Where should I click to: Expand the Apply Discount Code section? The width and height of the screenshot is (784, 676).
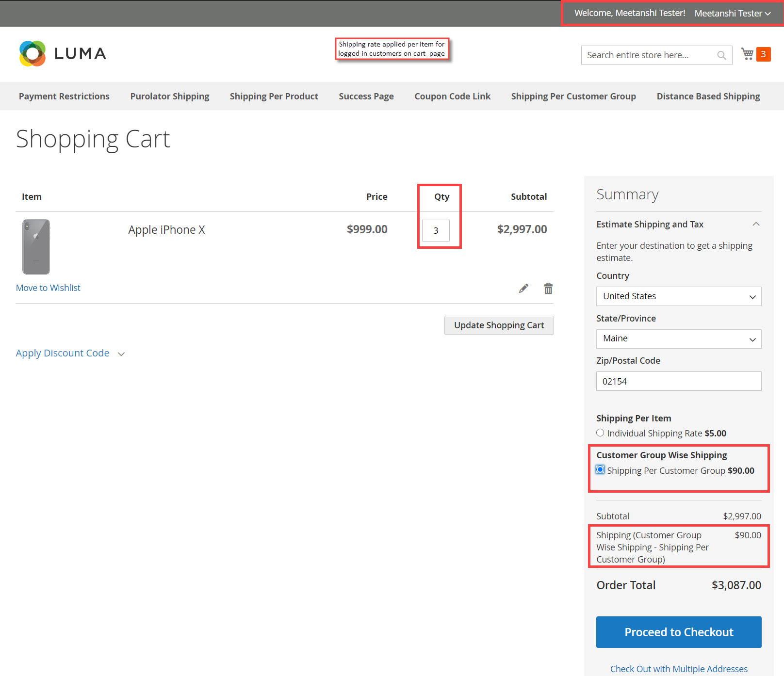[x=70, y=353]
